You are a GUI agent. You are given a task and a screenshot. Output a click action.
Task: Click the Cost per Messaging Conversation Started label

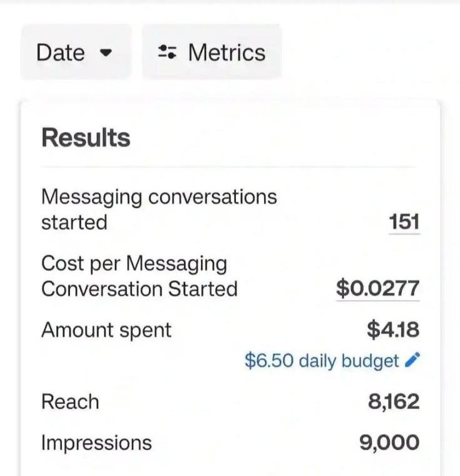pos(139,276)
